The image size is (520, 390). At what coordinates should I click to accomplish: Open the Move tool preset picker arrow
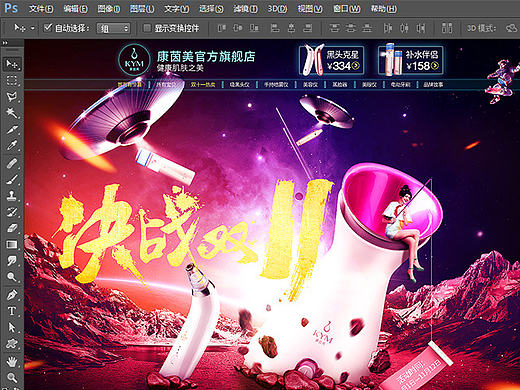click(x=33, y=28)
